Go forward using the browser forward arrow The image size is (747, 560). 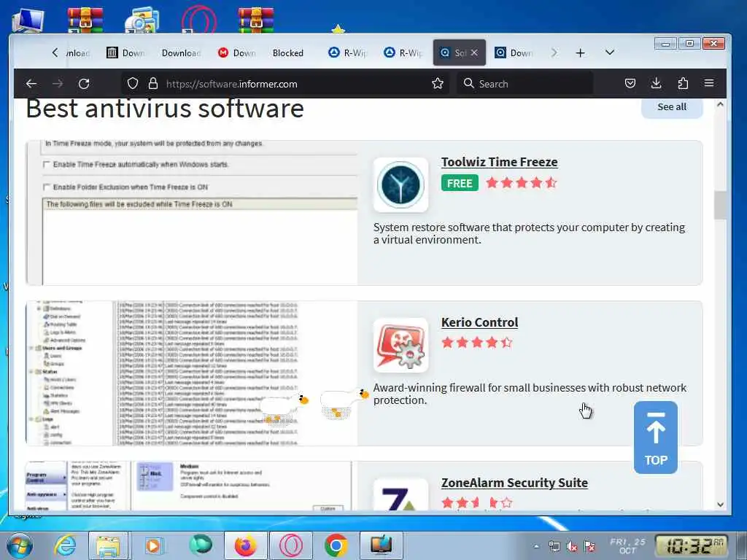(x=58, y=84)
